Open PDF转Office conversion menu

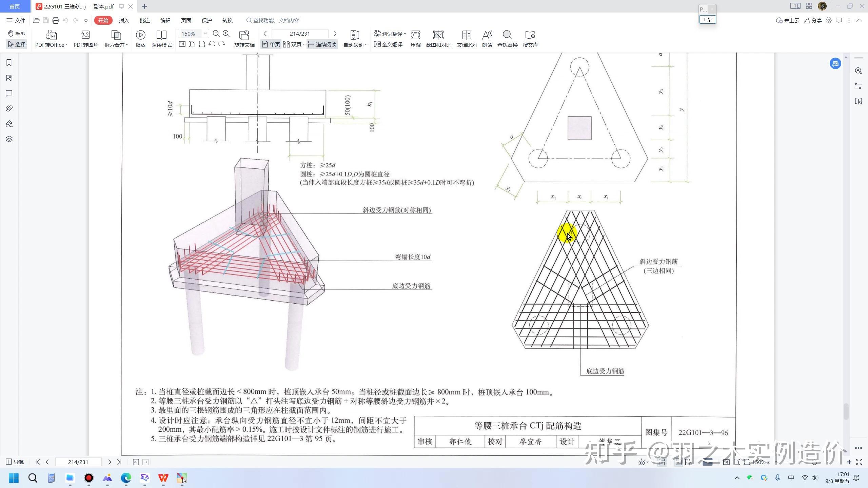(51, 39)
